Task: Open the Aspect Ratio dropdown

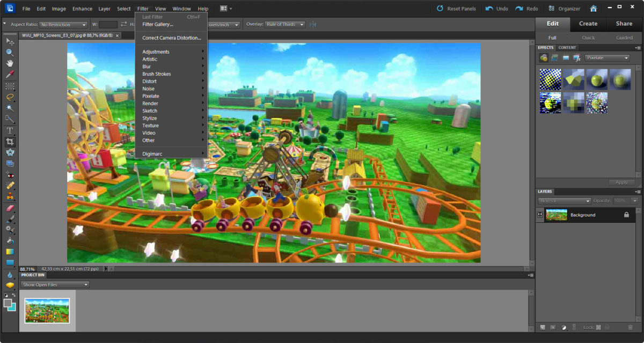Action: tap(63, 25)
